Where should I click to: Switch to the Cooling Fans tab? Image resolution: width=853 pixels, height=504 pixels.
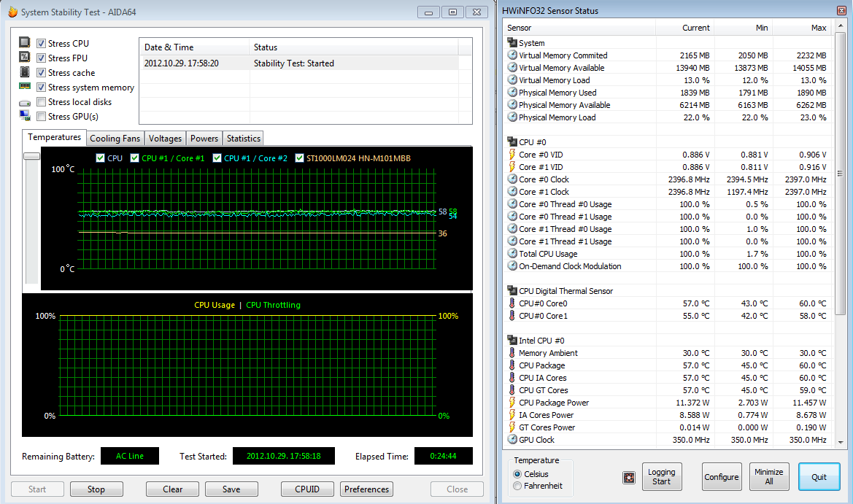[x=115, y=139]
